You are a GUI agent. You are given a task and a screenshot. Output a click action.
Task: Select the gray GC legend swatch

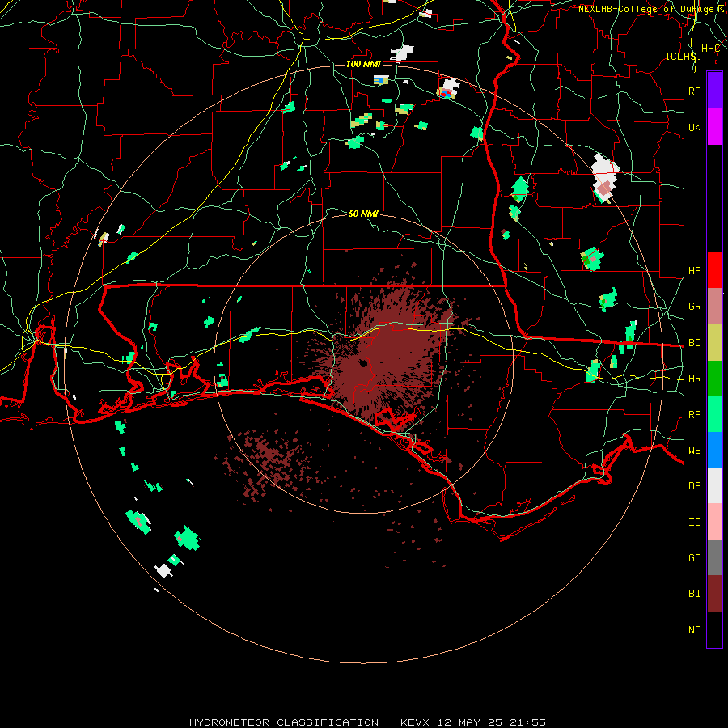[714, 557]
